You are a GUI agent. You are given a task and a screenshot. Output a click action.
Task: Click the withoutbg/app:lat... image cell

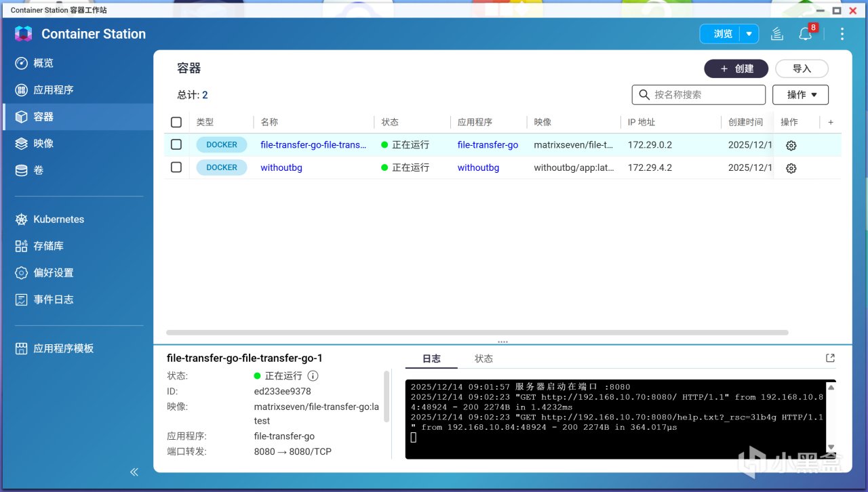coord(574,168)
